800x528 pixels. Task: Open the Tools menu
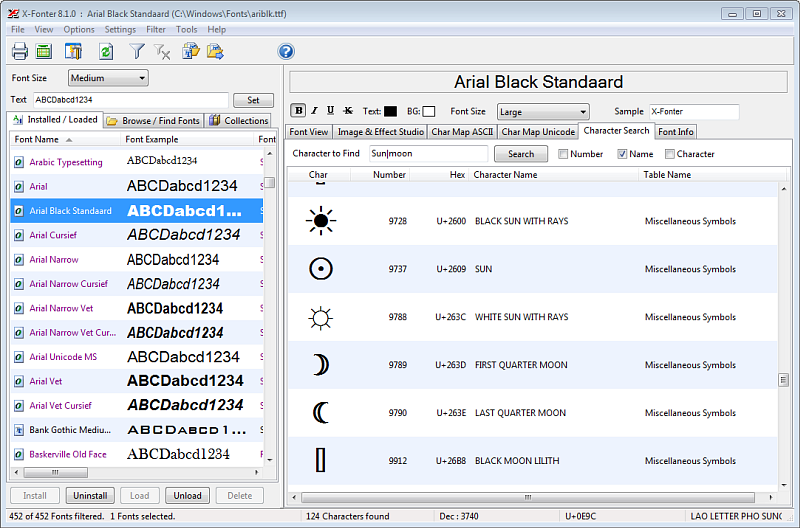pyautogui.click(x=186, y=30)
